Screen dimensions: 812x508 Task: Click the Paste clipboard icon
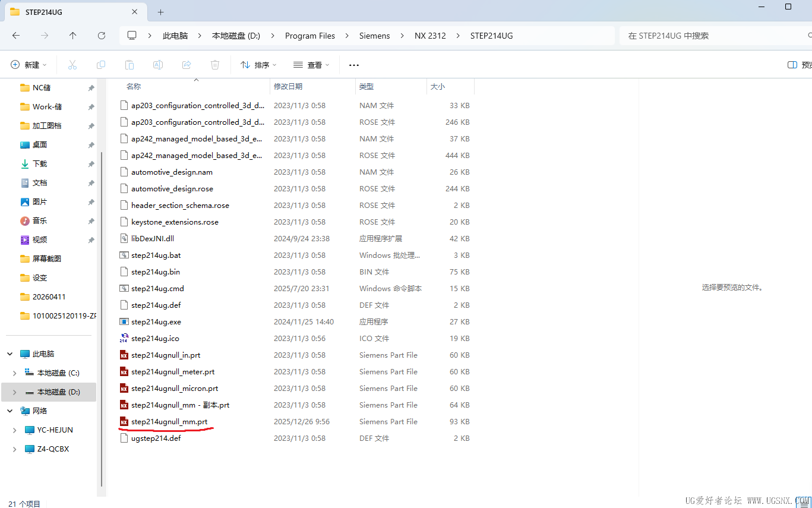[x=129, y=65]
